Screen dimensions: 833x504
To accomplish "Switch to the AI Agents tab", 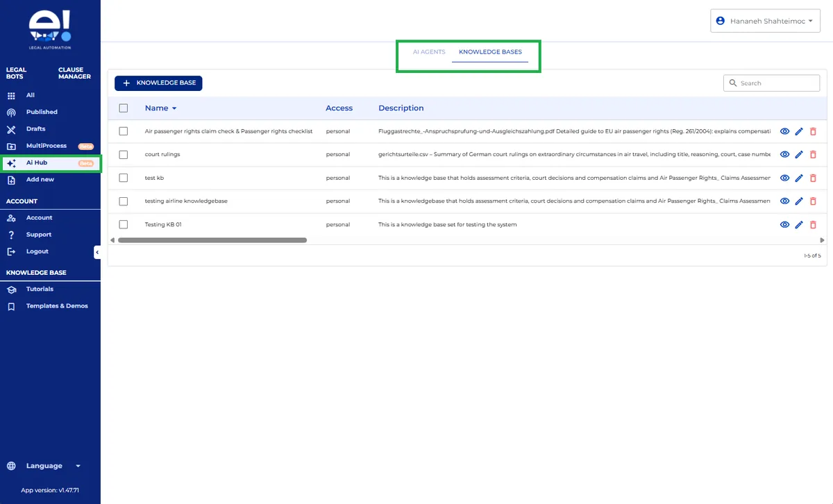I will point(429,52).
